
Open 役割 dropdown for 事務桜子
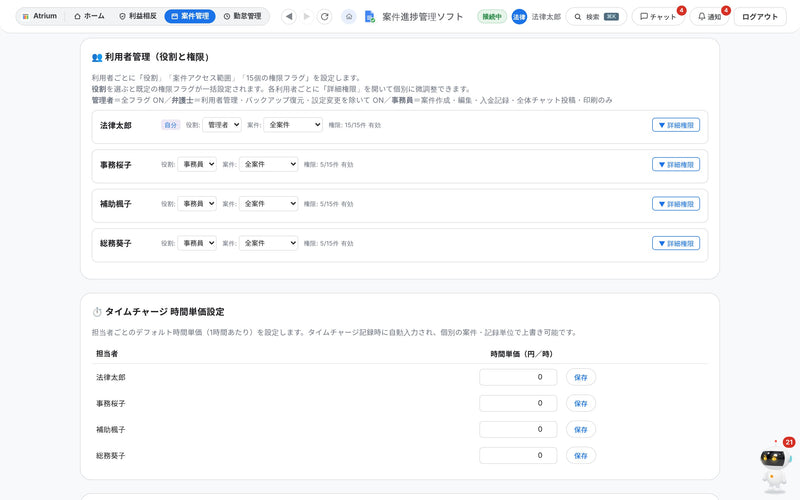(x=197, y=164)
